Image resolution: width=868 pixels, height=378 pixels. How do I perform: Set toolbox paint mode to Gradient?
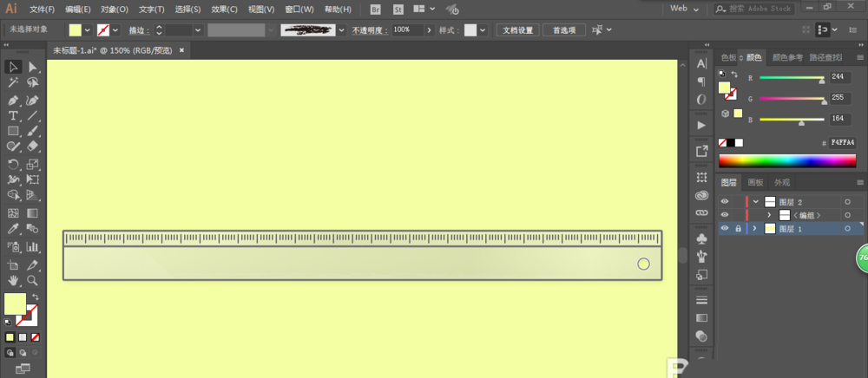[x=23, y=337]
